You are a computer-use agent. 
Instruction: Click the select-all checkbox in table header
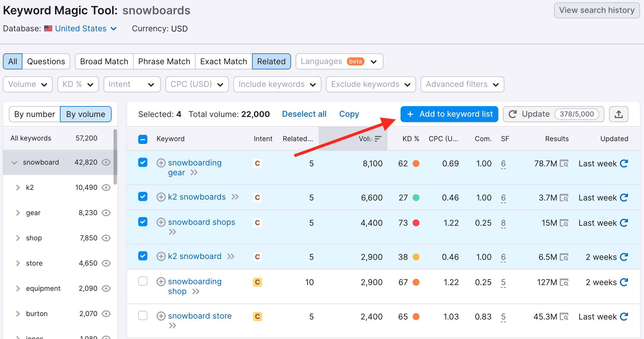coord(143,139)
